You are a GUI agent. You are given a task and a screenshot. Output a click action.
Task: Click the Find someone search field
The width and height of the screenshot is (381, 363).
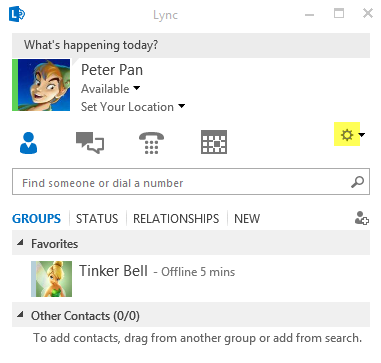(x=191, y=182)
